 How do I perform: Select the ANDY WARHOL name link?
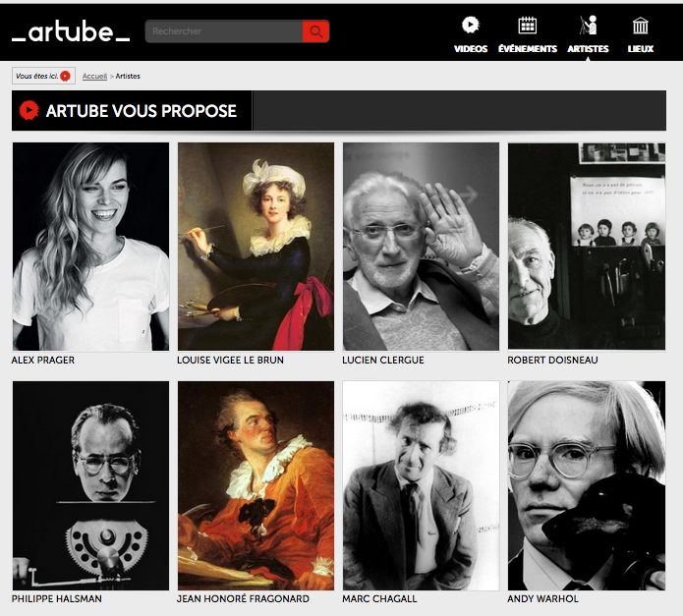pos(542,598)
